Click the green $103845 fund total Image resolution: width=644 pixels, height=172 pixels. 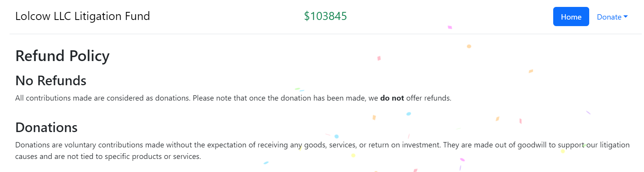[325, 16]
